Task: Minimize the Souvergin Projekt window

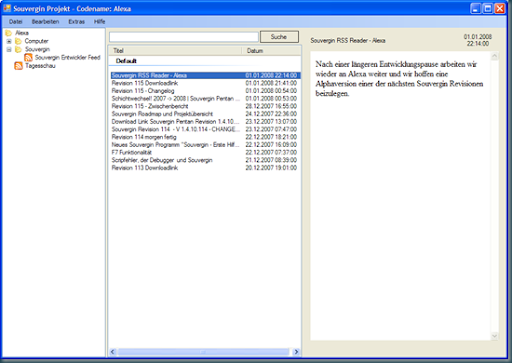Action: tap(475, 8)
